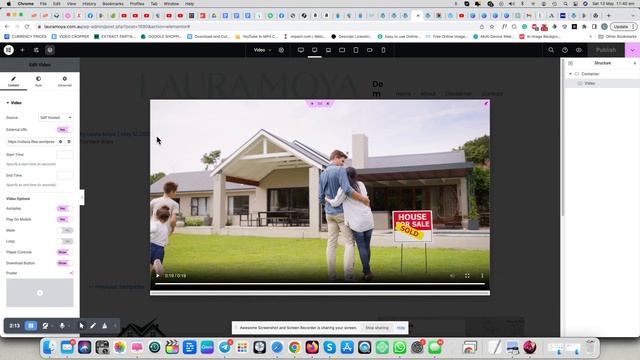Open the Elementor main menu logo
Viewport: 640px width, 360px height.
pyautogui.click(x=9, y=50)
